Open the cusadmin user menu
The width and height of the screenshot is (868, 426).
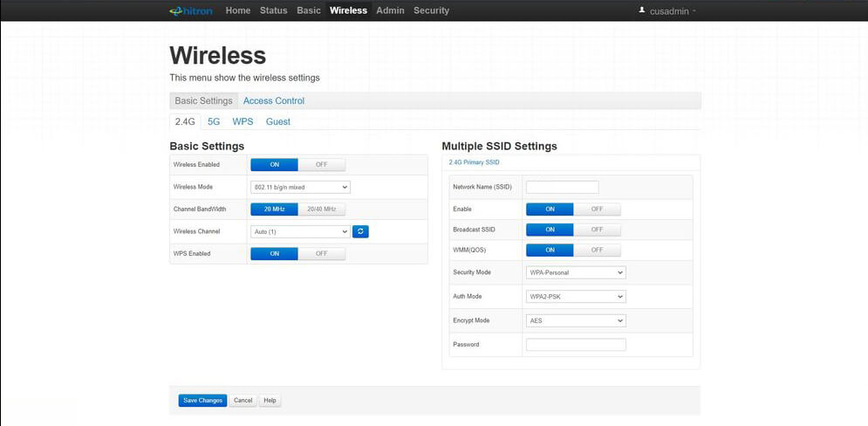click(673, 11)
